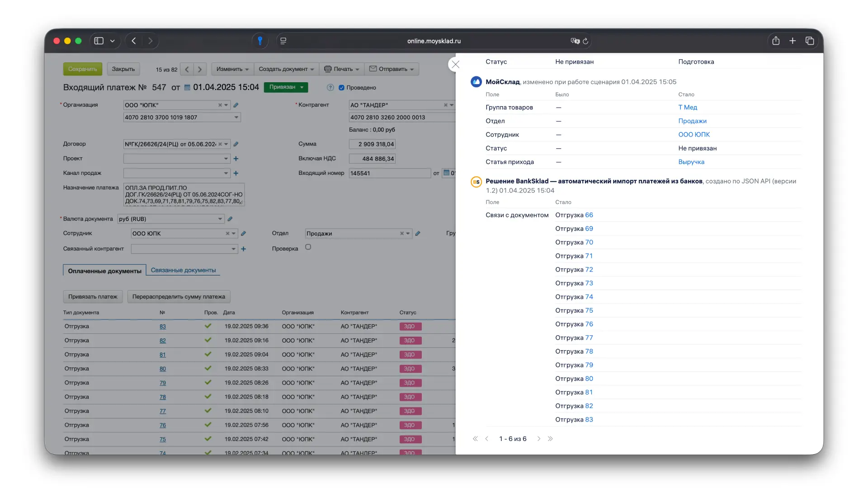Click the Safari share icon
Image resolution: width=868 pixels, height=488 pixels.
776,41
